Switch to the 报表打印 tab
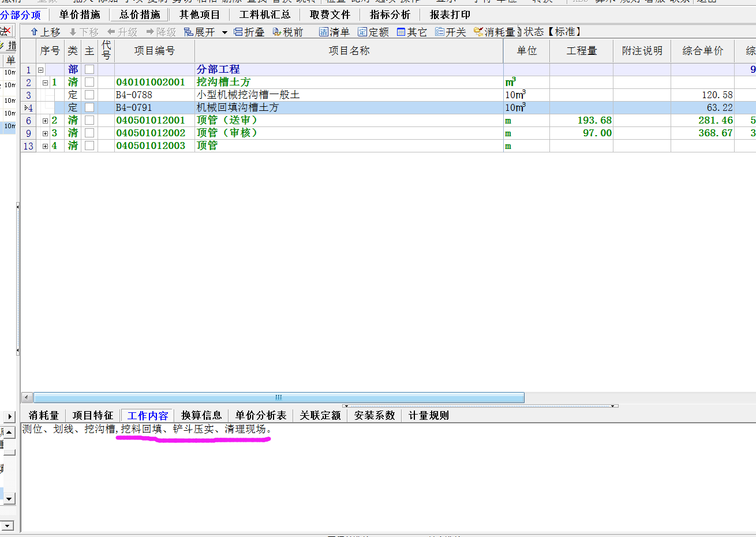Screen dimensions: 756x537 tap(450, 14)
